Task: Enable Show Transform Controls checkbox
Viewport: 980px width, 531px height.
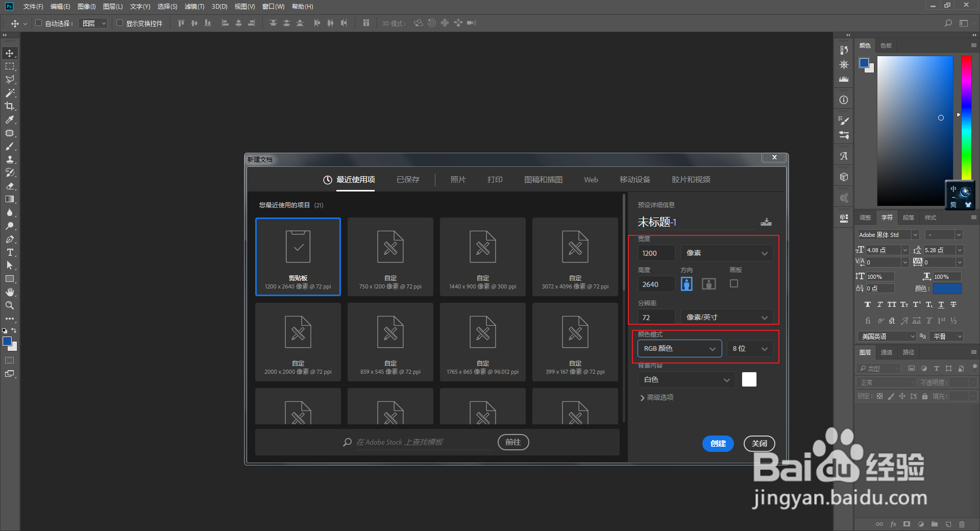Action: (x=119, y=23)
